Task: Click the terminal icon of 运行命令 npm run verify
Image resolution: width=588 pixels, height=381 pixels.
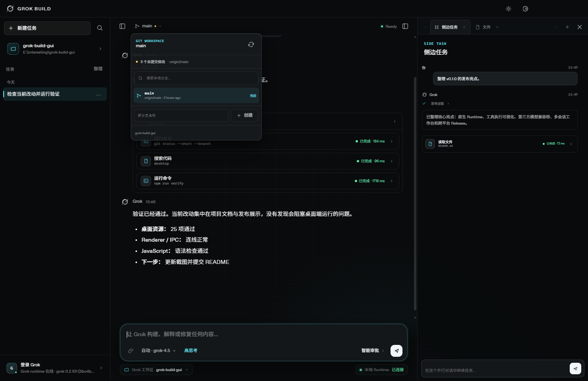Action: coord(146,181)
